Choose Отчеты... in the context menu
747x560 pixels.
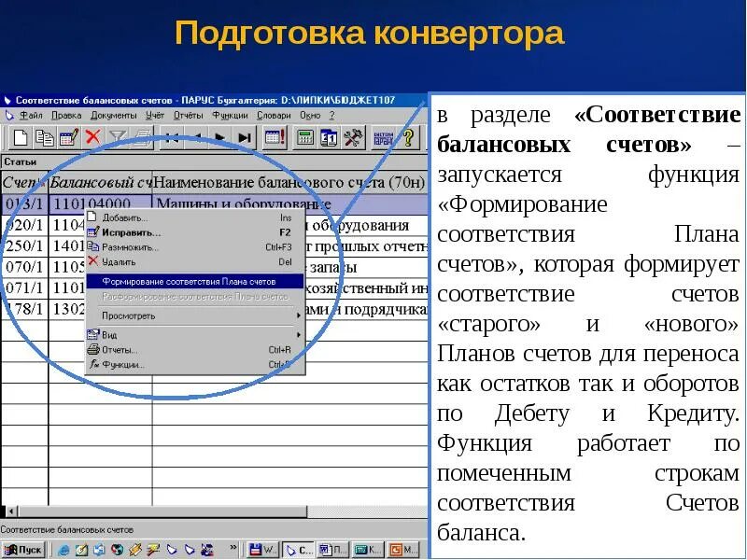click(194, 349)
